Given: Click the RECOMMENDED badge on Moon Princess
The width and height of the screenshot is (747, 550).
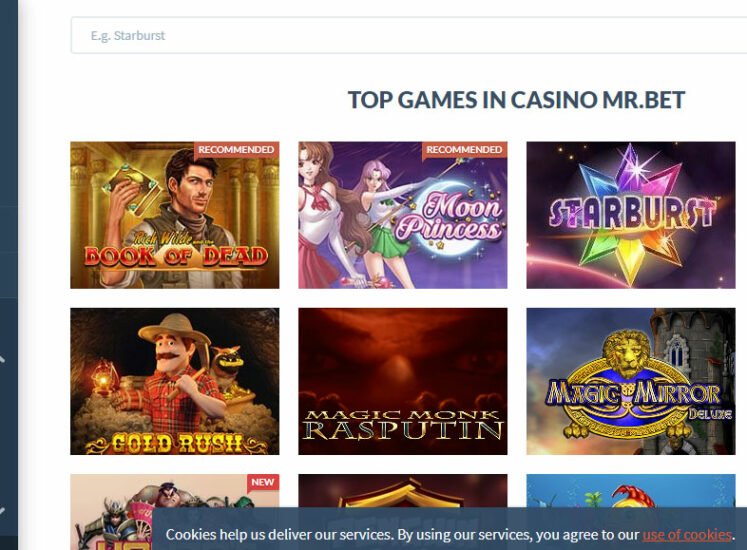Looking at the screenshot, I should pyautogui.click(x=464, y=150).
